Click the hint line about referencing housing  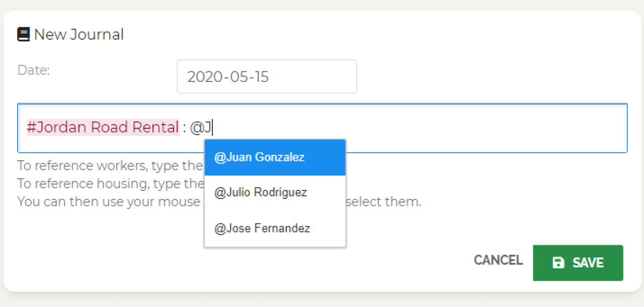click(x=110, y=184)
